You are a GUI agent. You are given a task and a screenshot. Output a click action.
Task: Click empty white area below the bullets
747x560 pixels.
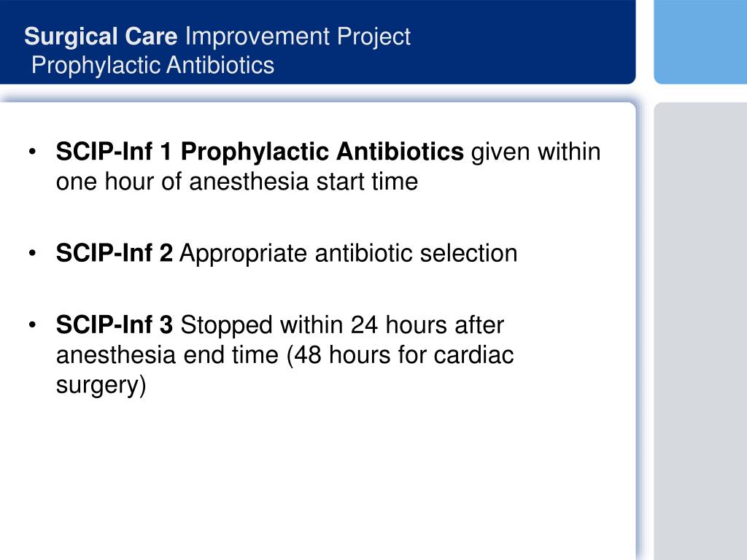click(x=318, y=481)
